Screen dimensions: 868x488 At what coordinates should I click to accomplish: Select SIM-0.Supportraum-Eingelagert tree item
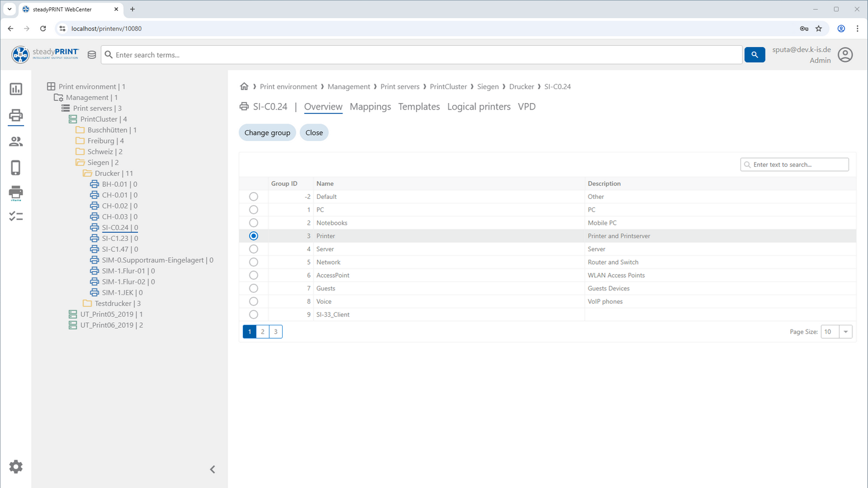(x=157, y=260)
